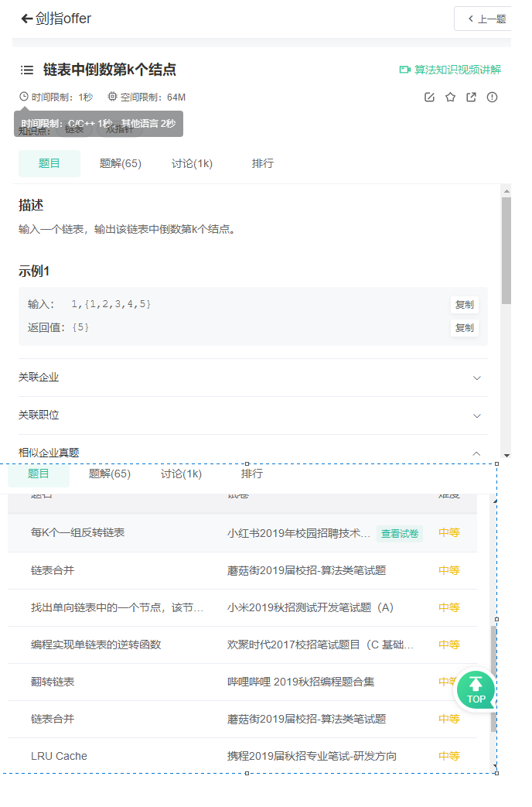Click the description panel scroll-down arrow
532x807 pixels.
click(x=506, y=455)
